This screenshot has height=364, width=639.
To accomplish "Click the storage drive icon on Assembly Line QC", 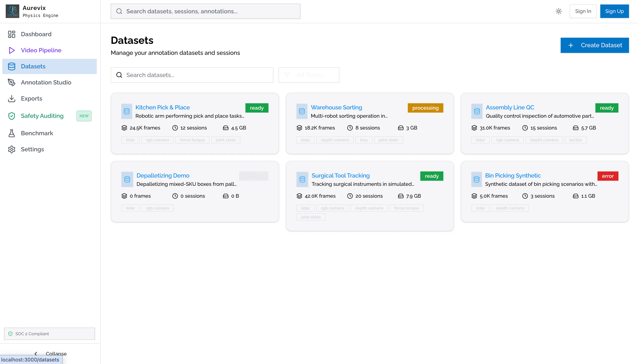I will click(575, 128).
